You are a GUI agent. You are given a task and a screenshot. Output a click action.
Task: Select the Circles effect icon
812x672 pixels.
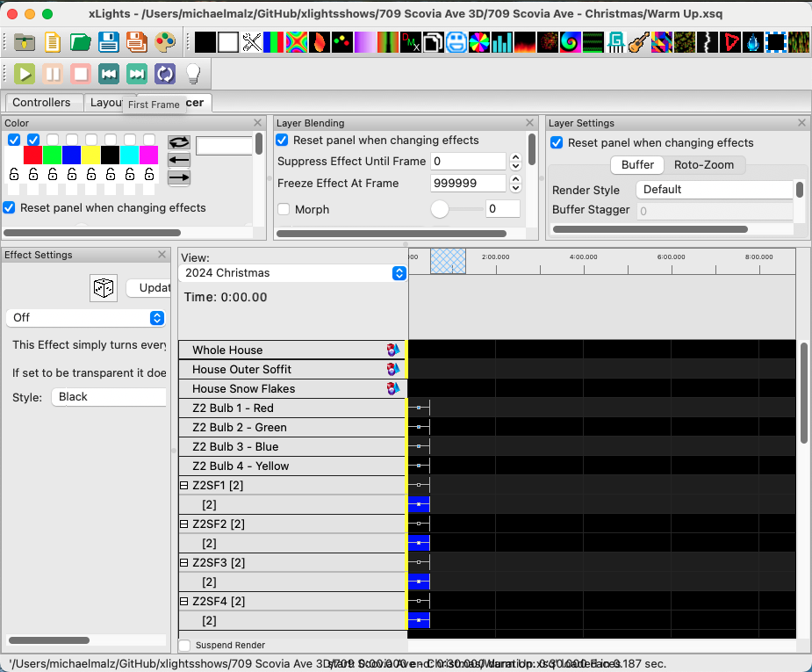[x=341, y=42]
